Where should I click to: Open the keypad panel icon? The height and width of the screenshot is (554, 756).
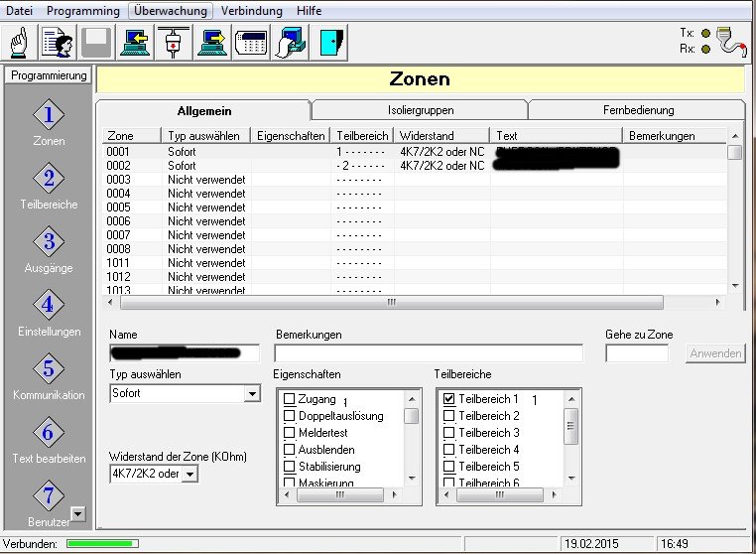coord(251,43)
